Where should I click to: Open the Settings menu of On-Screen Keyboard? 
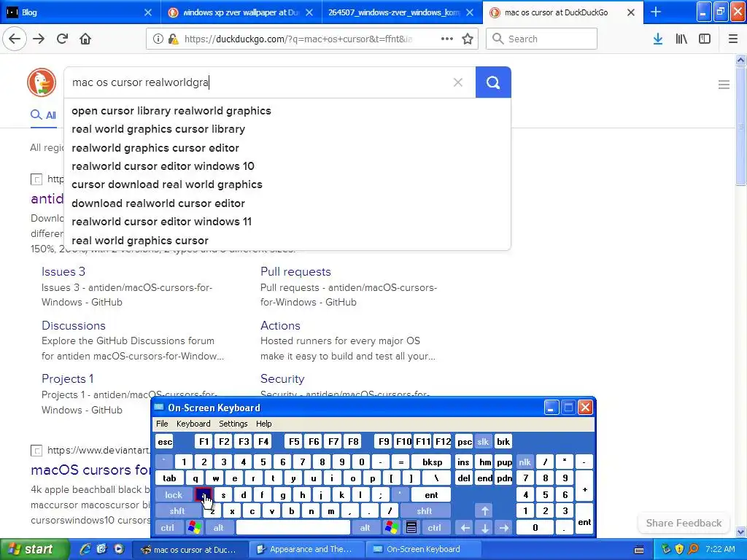click(x=233, y=424)
